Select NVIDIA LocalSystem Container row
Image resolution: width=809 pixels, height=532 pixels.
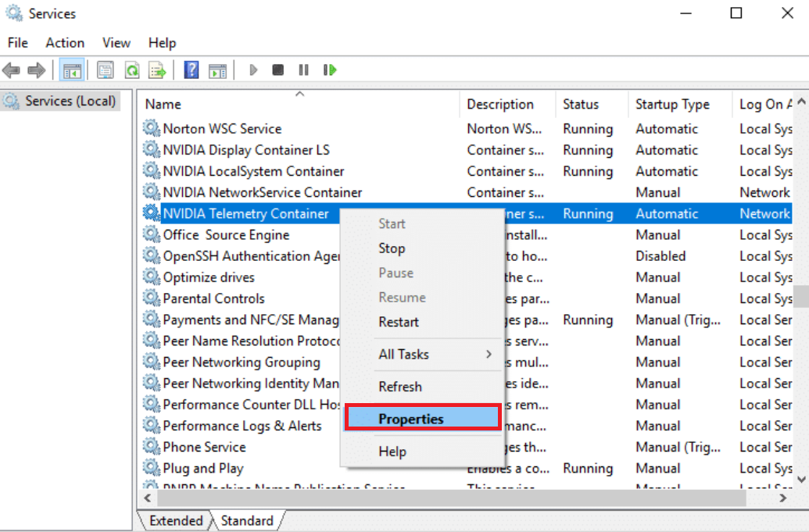pos(467,171)
